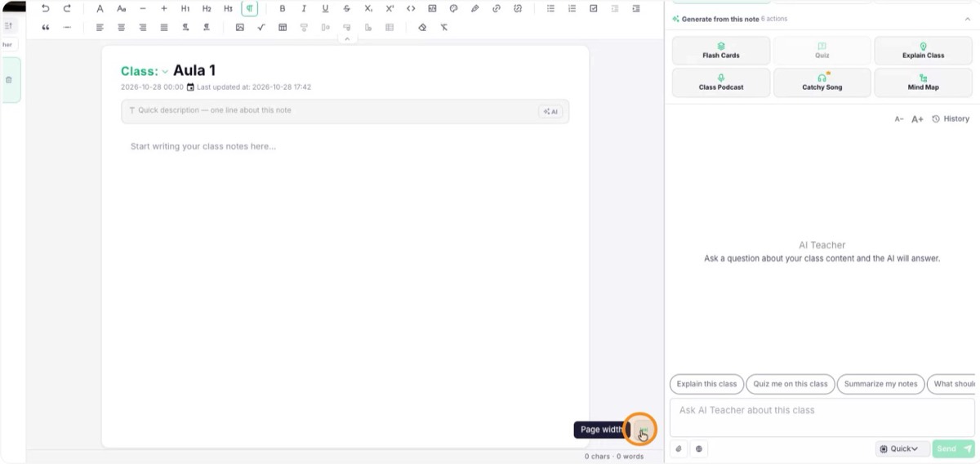Image resolution: width=980 pixels, height=464 pixels.
Task: Select the 'Quiz me on this class' suggestion
Action: [x=790, y=384]
